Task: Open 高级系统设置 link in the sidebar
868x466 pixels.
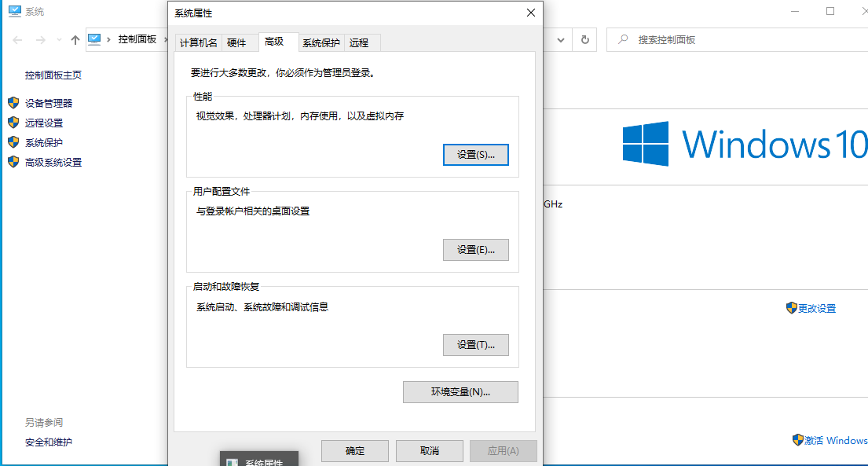Action: (53, 163)
